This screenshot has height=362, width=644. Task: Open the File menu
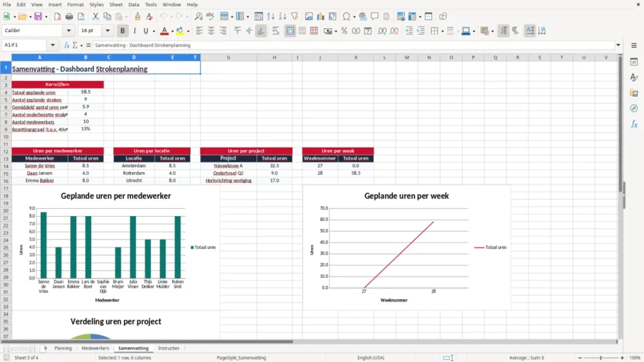(7, 4)
